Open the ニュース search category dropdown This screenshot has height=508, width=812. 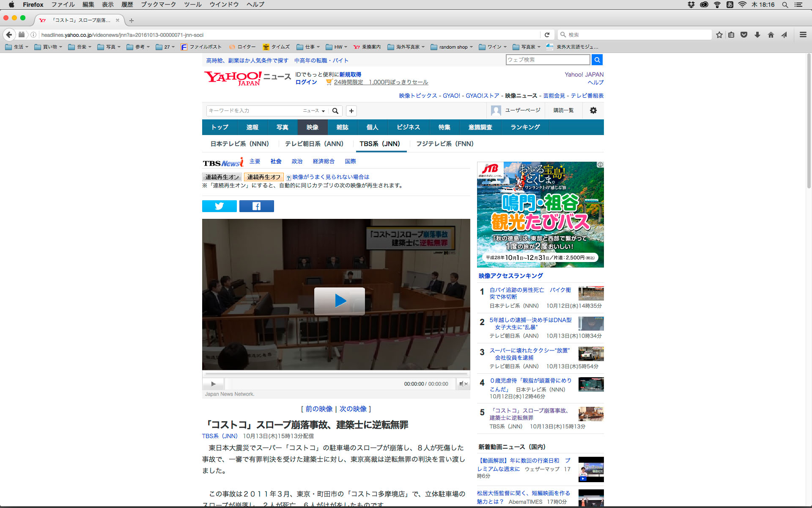pyautogui.click(x=314, y=111)
